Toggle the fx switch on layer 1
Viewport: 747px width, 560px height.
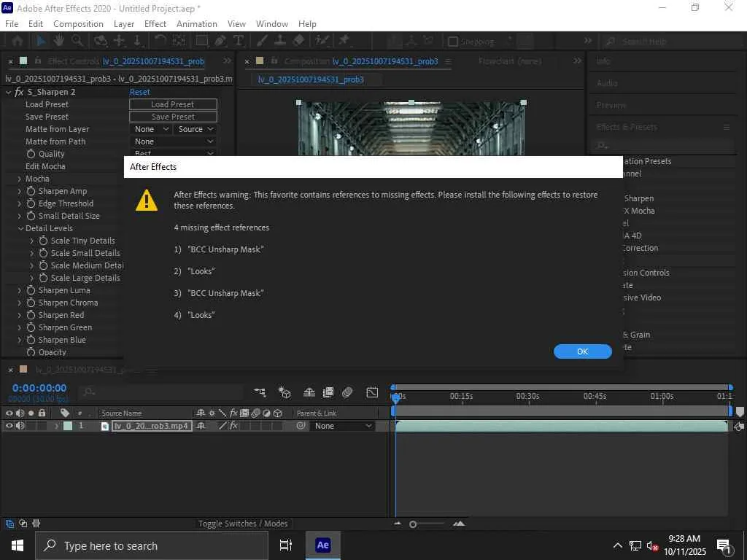[x=233, y=426]
